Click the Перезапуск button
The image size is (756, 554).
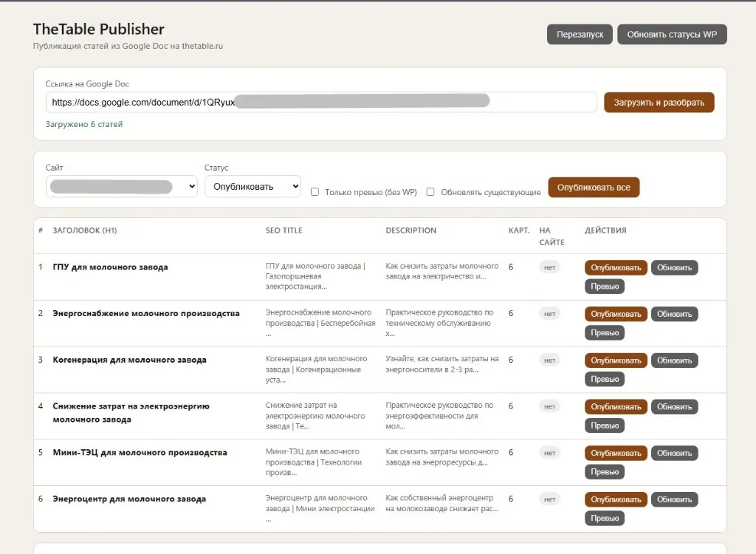580,34
